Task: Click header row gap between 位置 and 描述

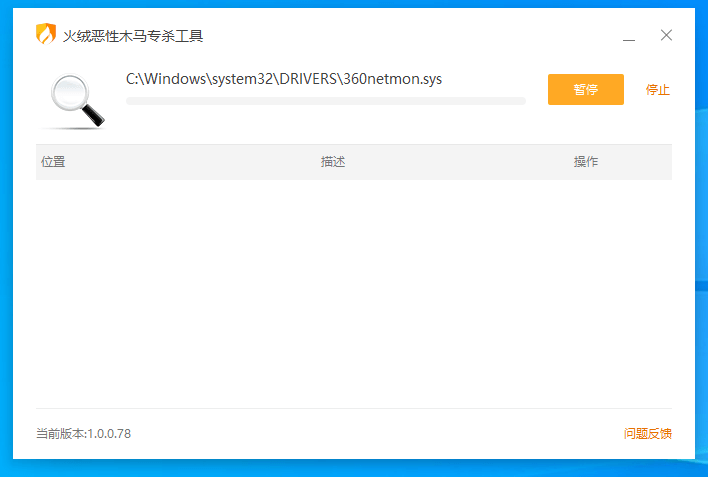Action: (x=190, y=162)
